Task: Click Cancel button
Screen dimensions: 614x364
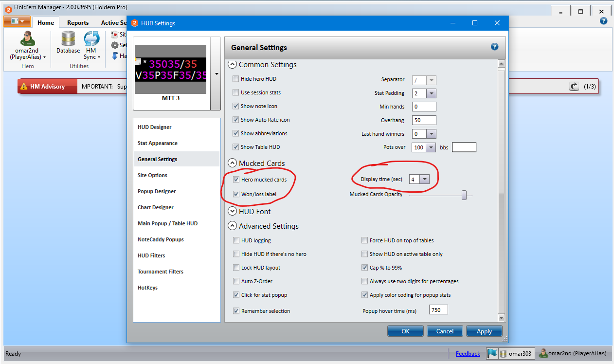Action: pyautogui.click(x=445, y=331)
